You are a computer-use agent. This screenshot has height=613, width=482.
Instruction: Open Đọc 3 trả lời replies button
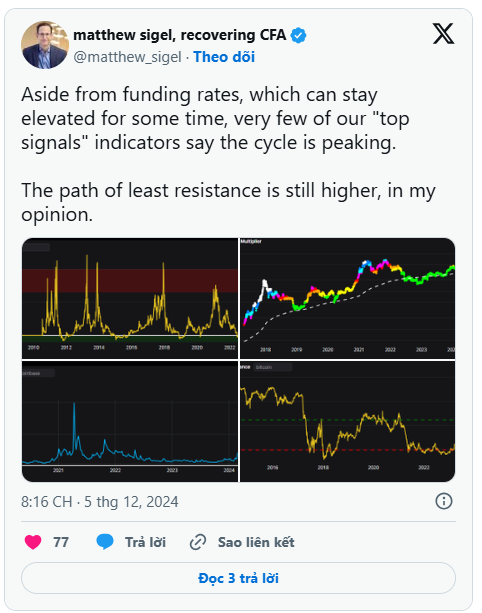pos(238,578)
